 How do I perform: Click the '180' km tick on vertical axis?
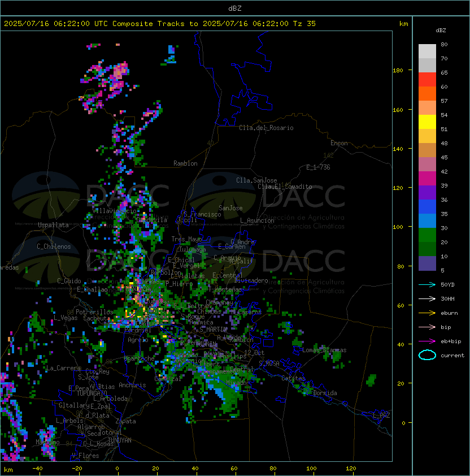(x=398, y=70)
